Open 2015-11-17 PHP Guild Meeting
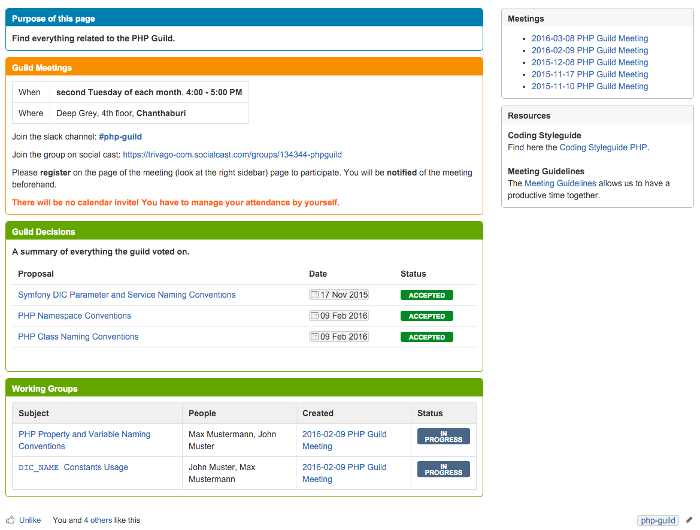This screenshot has width=700, height=530. [589, 74]
